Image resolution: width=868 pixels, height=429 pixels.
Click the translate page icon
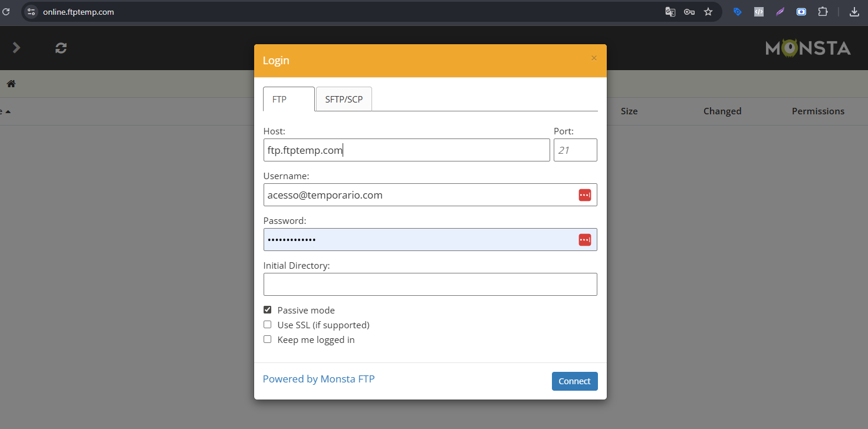point(670,12)
